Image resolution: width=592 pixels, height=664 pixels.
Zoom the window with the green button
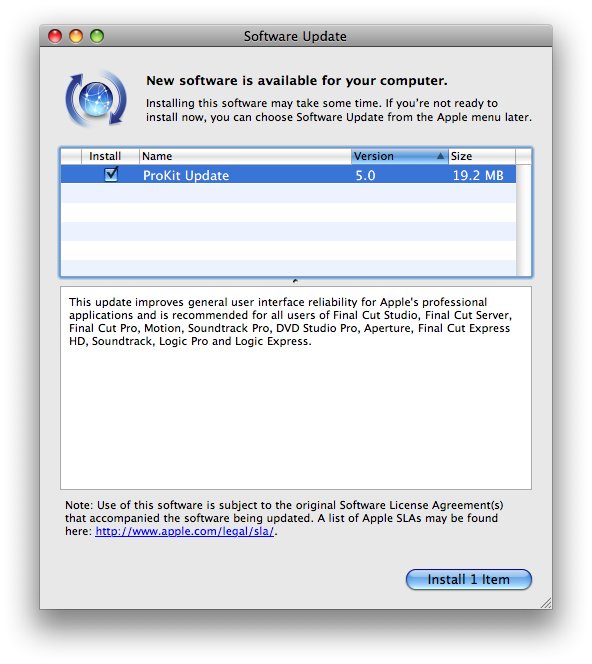97,36
